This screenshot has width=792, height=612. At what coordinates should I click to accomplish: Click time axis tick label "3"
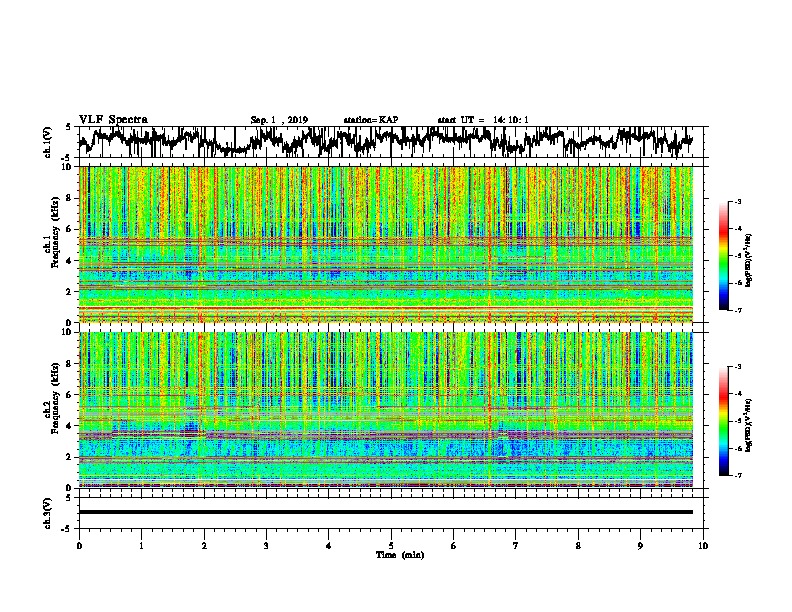click(x=266, y=546)
